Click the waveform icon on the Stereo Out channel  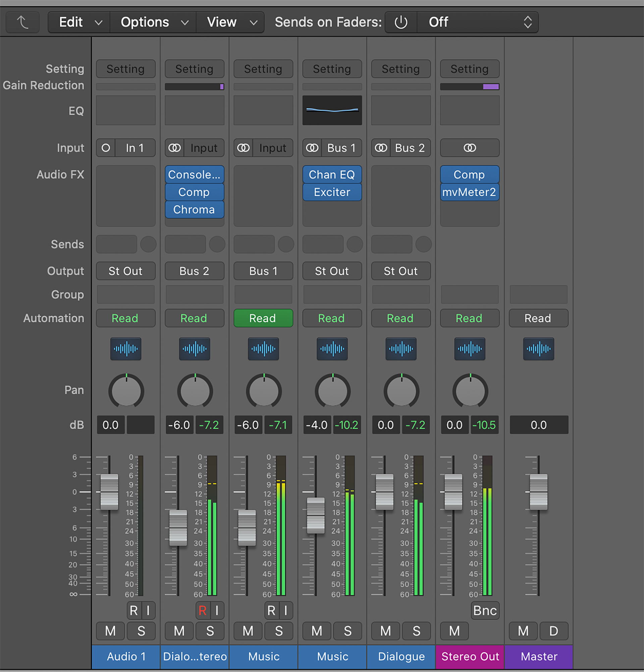(470, 349)
